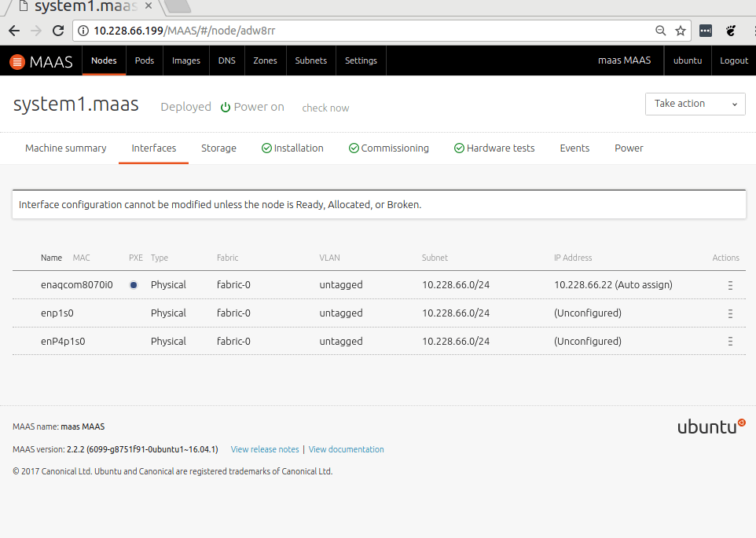Viewport: 756px width, 538px height.
Task: Reload the page with refresh icon
Action: point(58,31)
